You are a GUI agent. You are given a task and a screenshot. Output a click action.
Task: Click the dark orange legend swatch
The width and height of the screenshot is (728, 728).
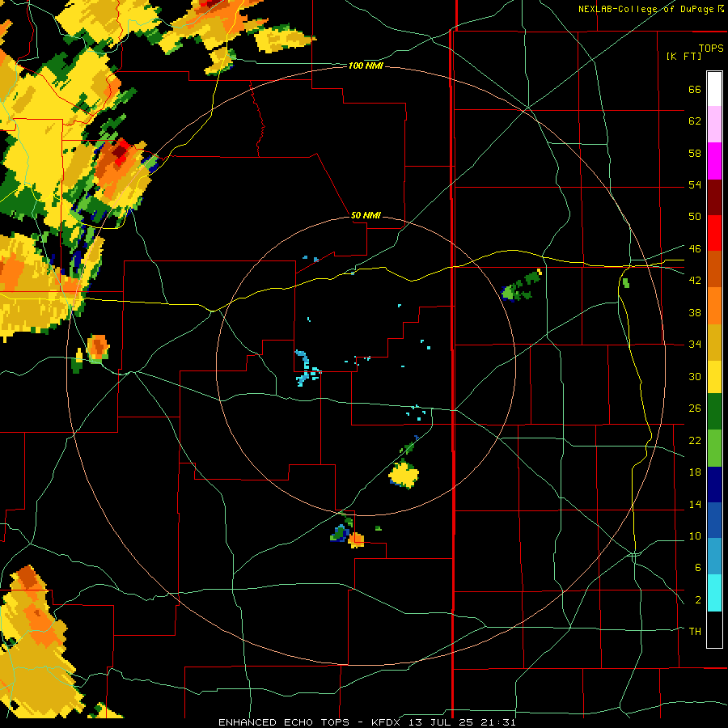pos(714,269)
